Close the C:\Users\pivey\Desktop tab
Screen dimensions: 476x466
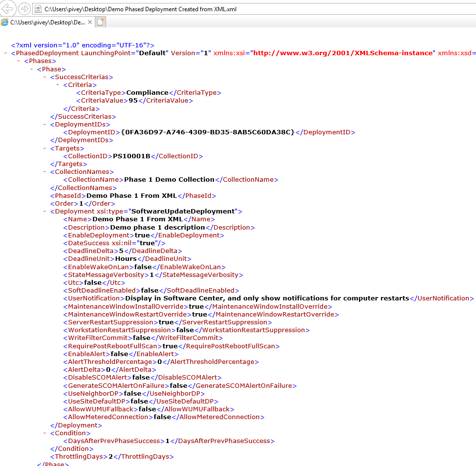coord(90,22)
